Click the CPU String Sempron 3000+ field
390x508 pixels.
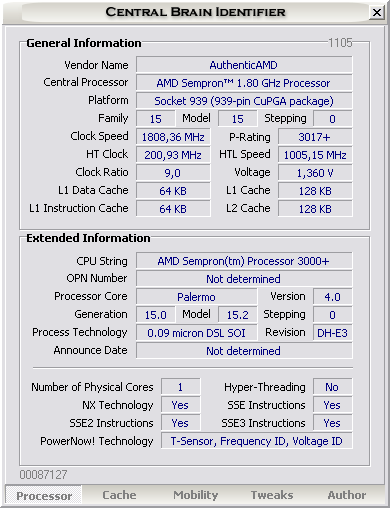pos(244,261)
